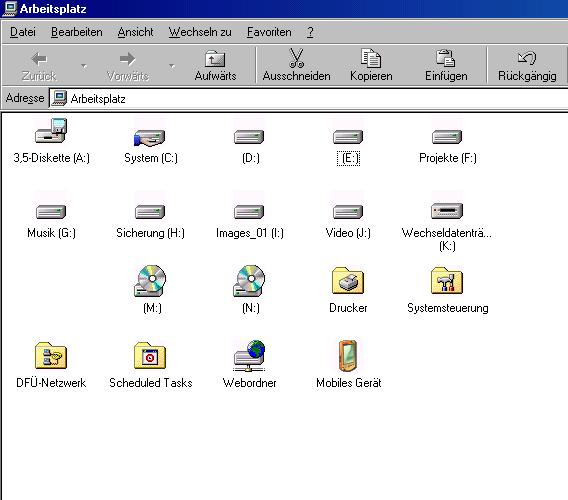568x500 pixels.
Task: Select the Systemsteuerung icon
Action: (x=447, y=280)
